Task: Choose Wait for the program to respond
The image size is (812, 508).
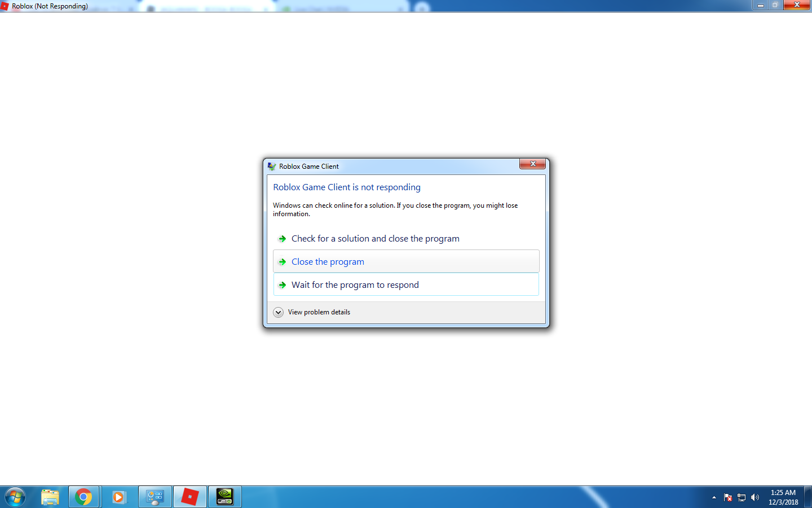Action: pos(406,284)
